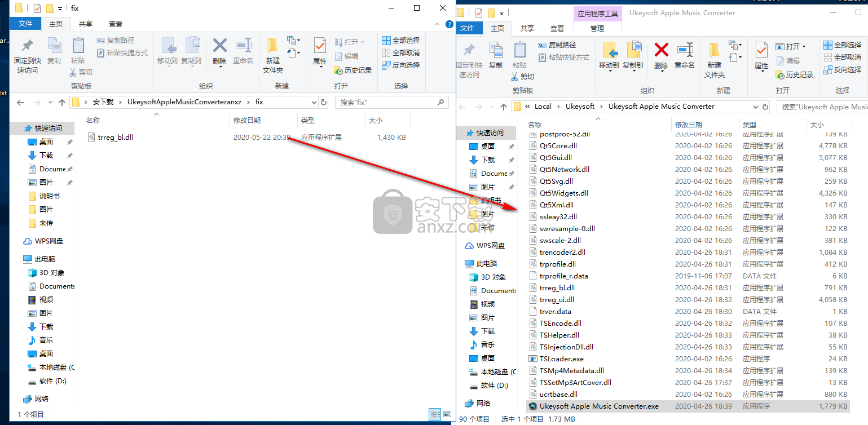Open Manage (管理) tab in Ukeysoft window
This screenshot has height=425, width=868.
coord(597,28)
